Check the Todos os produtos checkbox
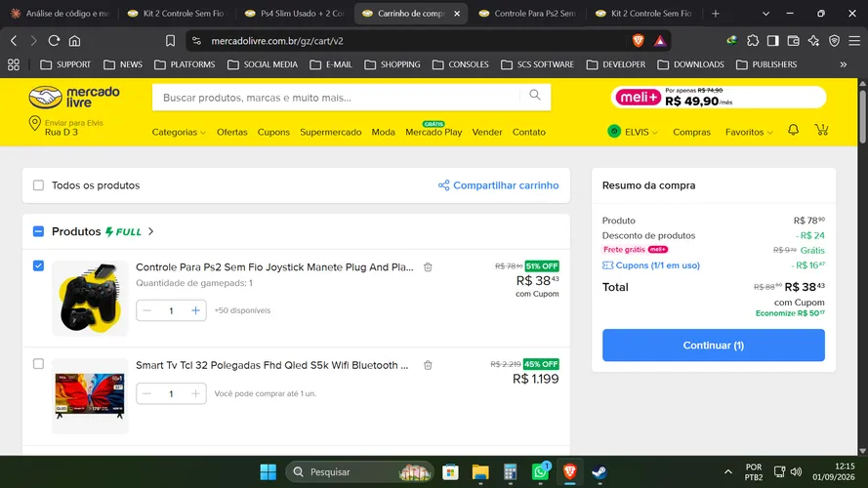 click(38, 185)
